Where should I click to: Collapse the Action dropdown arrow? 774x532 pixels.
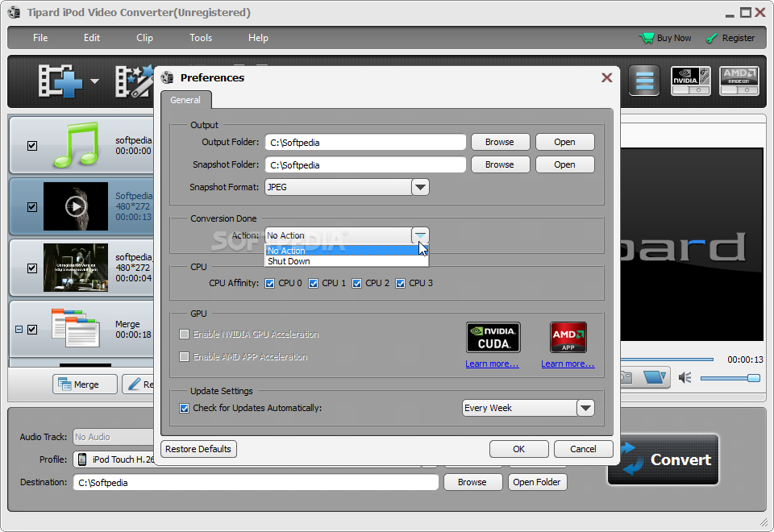420,235
